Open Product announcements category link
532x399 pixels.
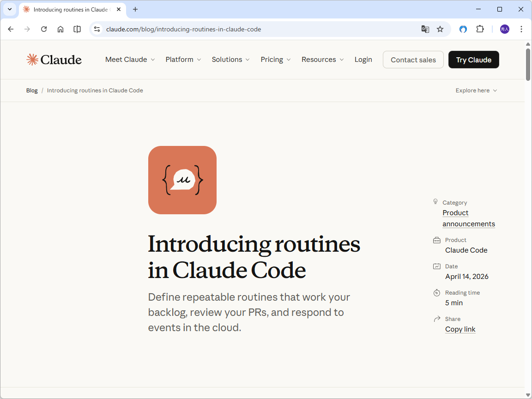coord(469,218)
